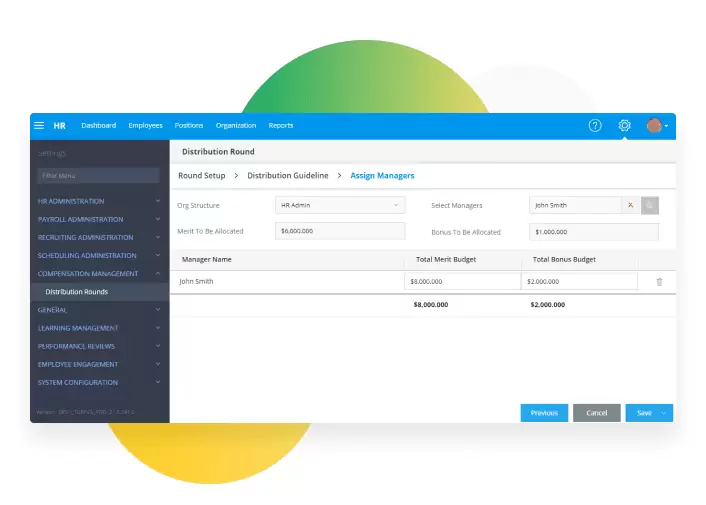Open the Org Structure dropdown
Viewport: 706px width, 505px height.
[340, 205]
